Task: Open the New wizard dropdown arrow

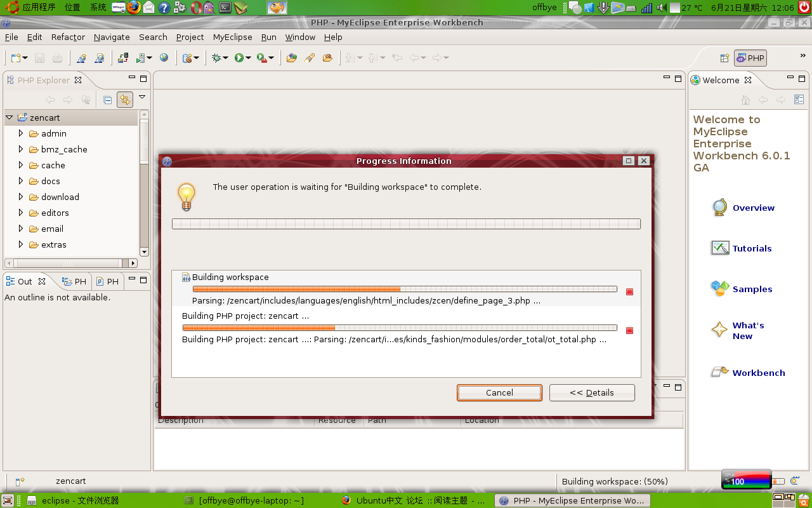Action: 25,58
